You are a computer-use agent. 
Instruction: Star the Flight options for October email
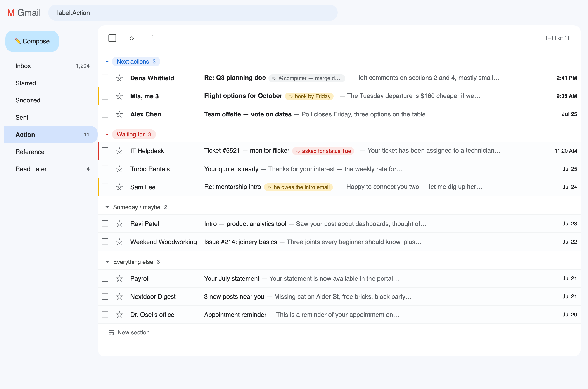tap(119, 96)
